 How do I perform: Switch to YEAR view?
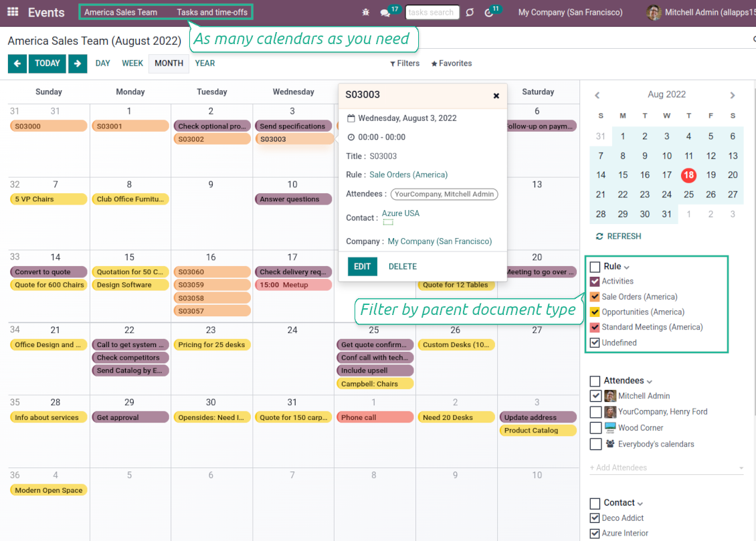pos(205,63)
